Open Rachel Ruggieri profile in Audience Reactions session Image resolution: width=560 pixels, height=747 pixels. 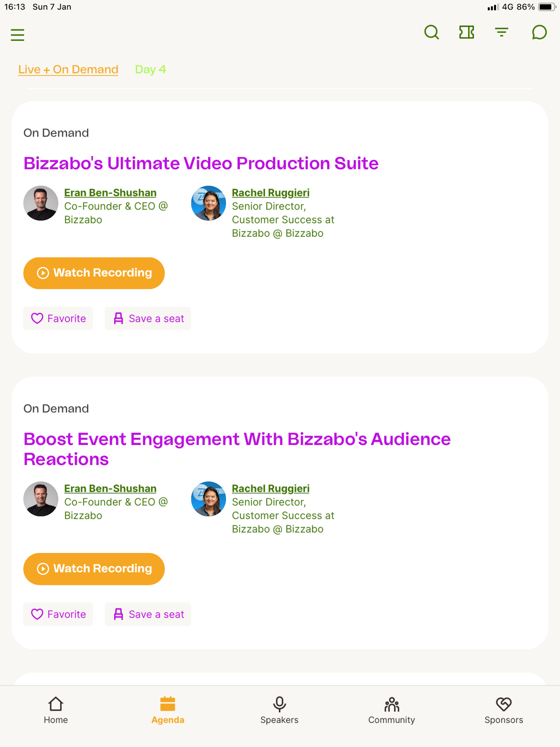pos(270,489)
